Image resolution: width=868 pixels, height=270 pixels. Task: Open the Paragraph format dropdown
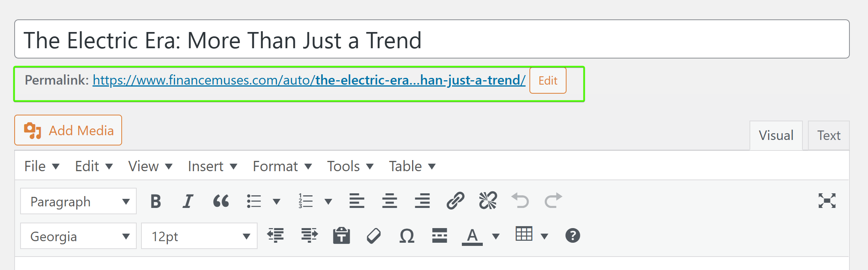click(78, 202)
